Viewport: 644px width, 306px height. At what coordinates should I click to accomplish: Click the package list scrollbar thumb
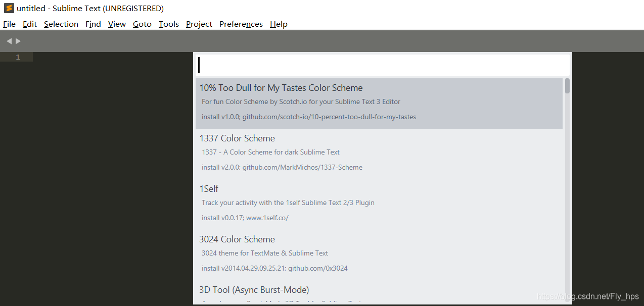567,86
